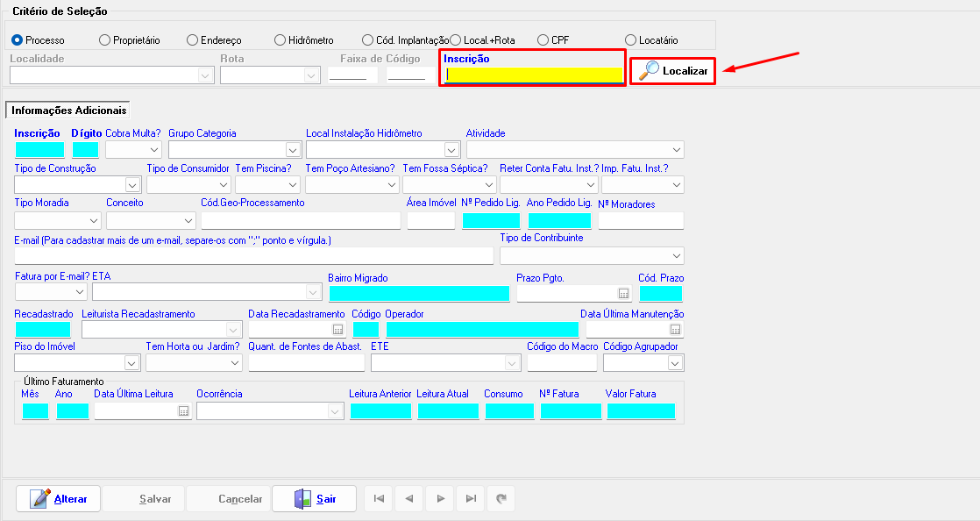Click the Sair exit button
Image resolution: width=980 pixels, height=521 pixels.
pyautogui.click(x=314, y=499)
